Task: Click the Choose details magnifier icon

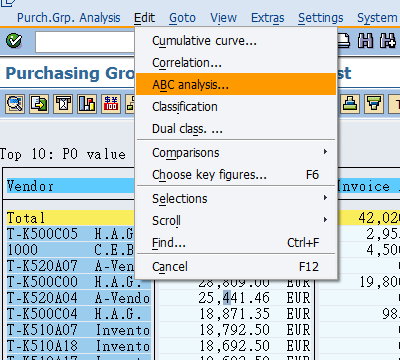Action: coord(15,104)
